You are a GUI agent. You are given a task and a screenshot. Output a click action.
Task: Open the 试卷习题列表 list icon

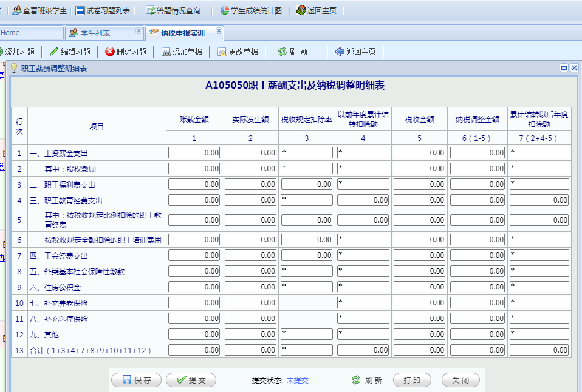[80, 10]
